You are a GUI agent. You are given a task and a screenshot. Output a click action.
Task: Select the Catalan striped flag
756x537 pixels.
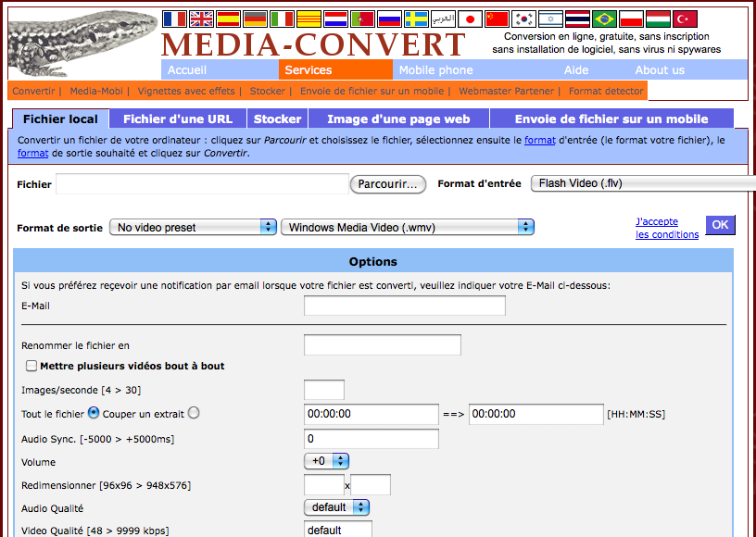[309, 19]
